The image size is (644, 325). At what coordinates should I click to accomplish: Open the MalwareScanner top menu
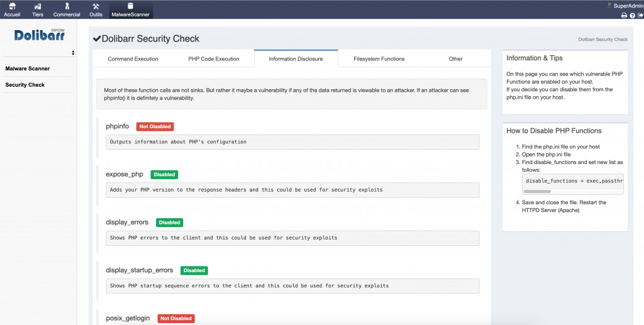130,10
